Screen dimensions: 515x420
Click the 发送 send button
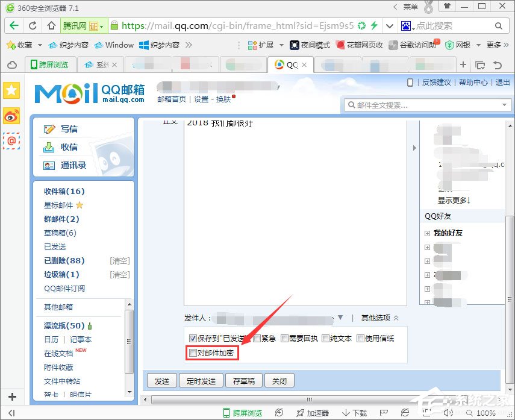161,380
